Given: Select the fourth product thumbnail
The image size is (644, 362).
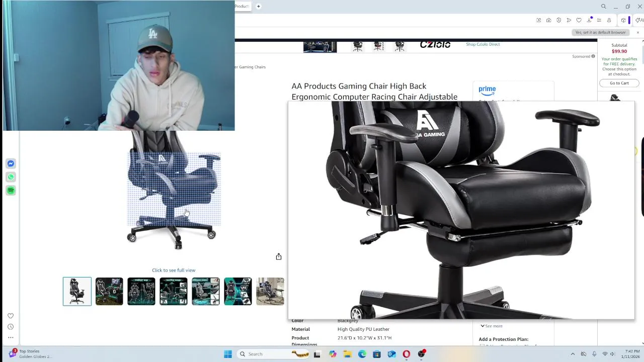Looking at the screenshot, I should click(174, 291).
